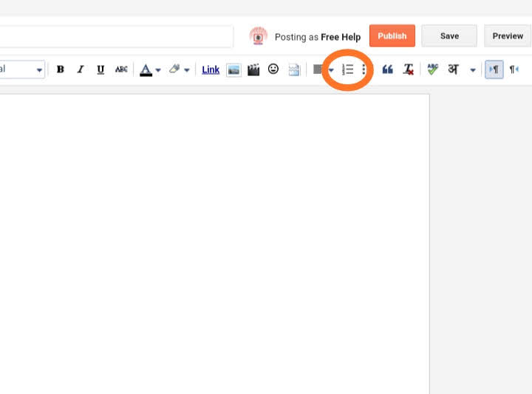Toggle underline formatting

(100, 69)
